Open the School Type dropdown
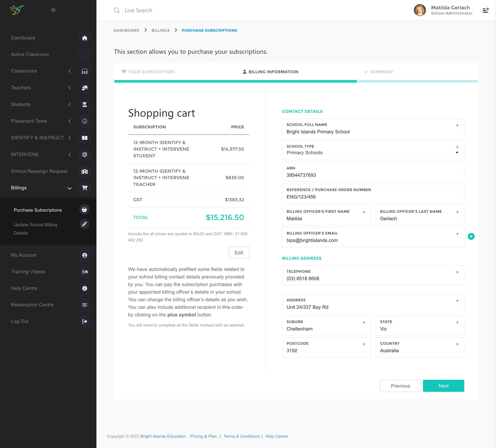Image resolution: width=496 pixels, height=448 pixels. click(457, 153)
